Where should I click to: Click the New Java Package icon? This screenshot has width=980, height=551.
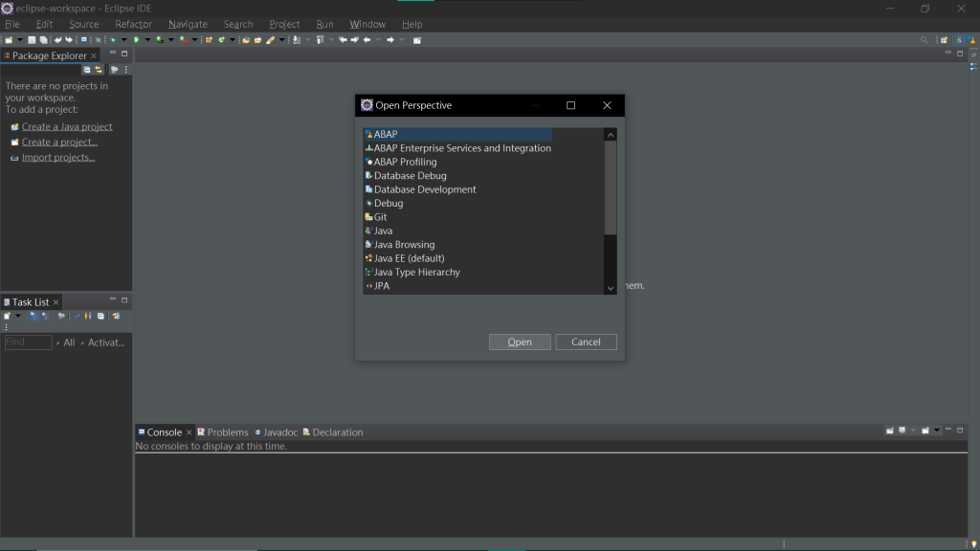(209, 40)
